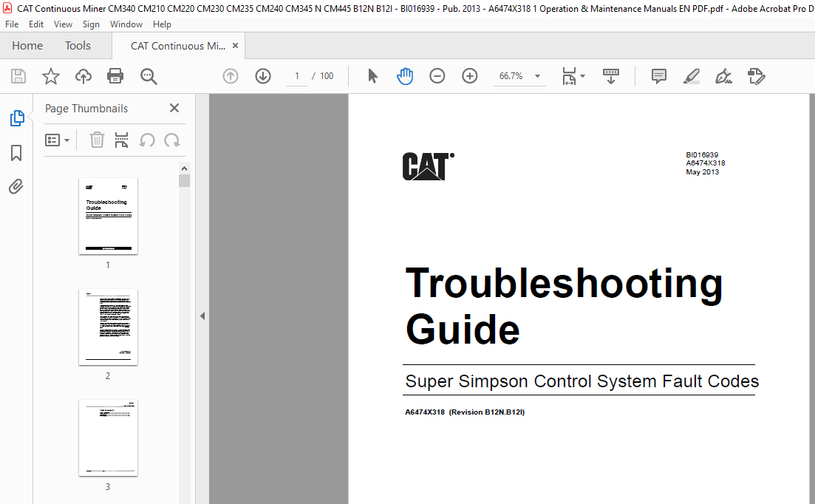The height and width of the screenshot is (504, 815).
Task: Collapse the navigation pane arrow
Action: [202, 316]
